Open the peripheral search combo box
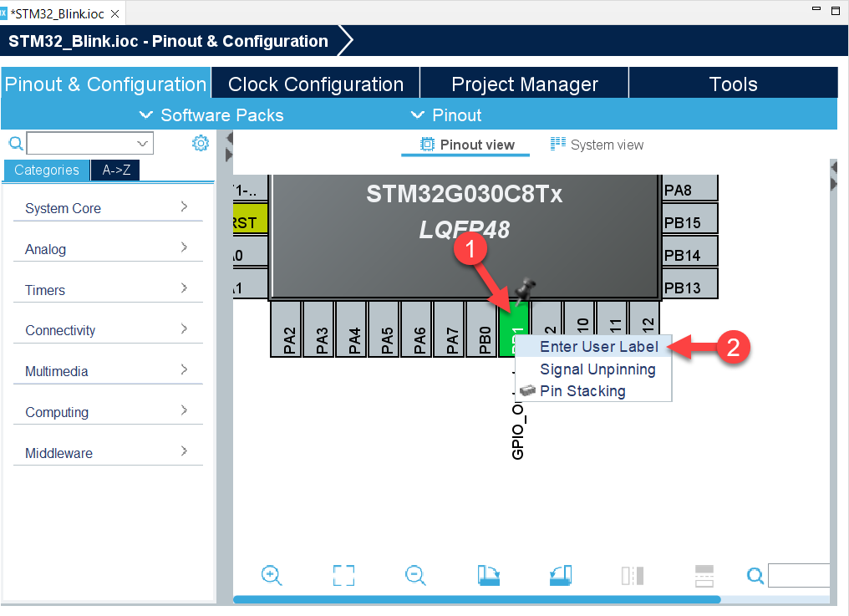 pos(90,143)
